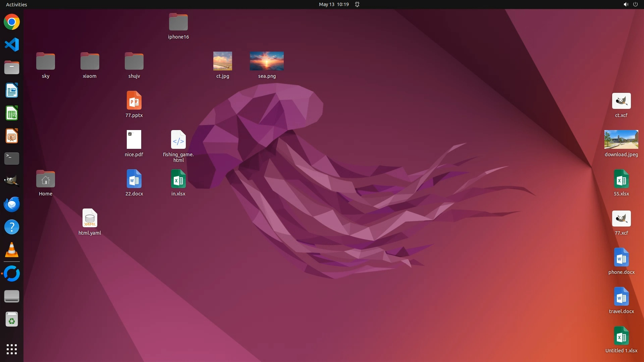Select the html.yaml file icon
Viewport: 644px width, 362px height.
click(90, 218)
